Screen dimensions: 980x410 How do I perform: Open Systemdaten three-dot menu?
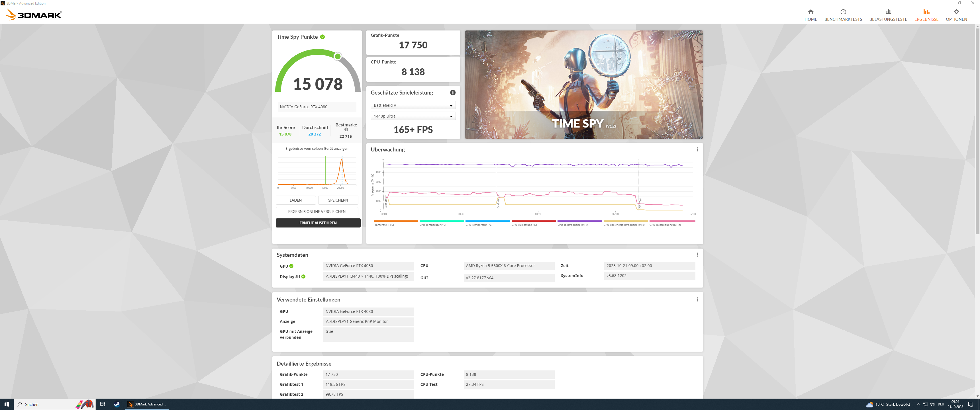[x=697, y=255]
